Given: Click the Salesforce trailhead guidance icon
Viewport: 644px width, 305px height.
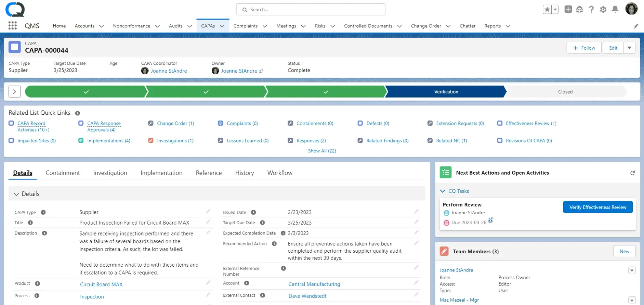Looking at the screenshot, I should click(x=579, y=10).
